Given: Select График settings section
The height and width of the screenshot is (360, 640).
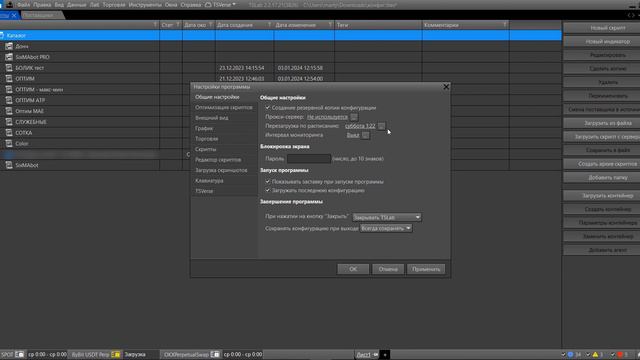Looking at the screenshot, I should 224,128.
